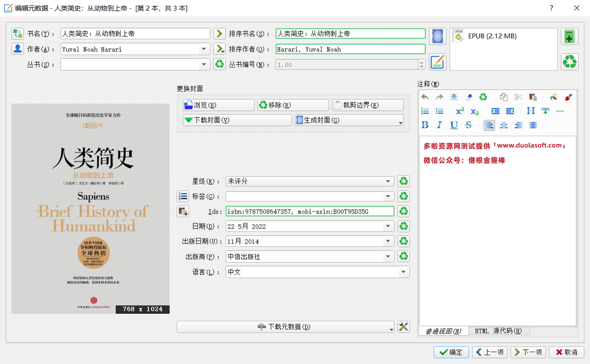Viewport: 590px width, 364px height.
Task: Select all in comments editor
Action: click(x=454, y=97)
